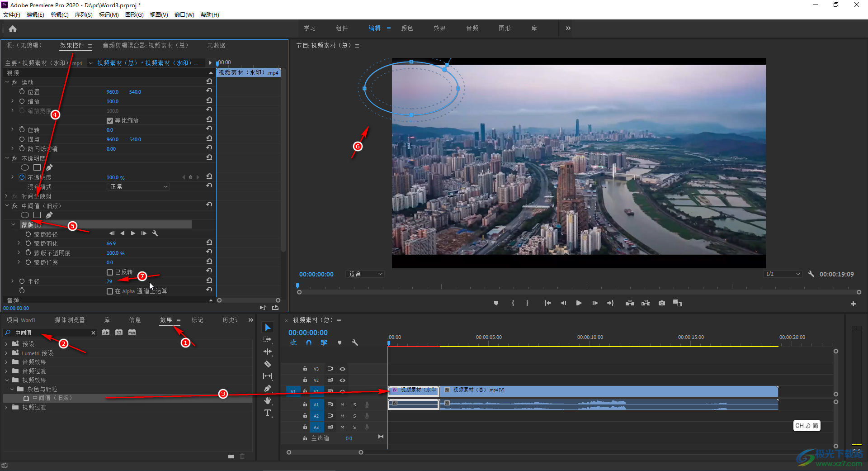This screenshot has width=868, height=471.
Task: Toggle Uniform Scale checkbox
Action: (109, 121)
